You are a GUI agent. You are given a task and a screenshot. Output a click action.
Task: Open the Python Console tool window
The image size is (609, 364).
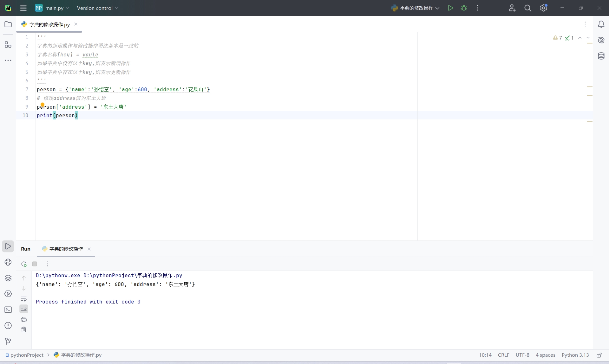tap(8, 262)
